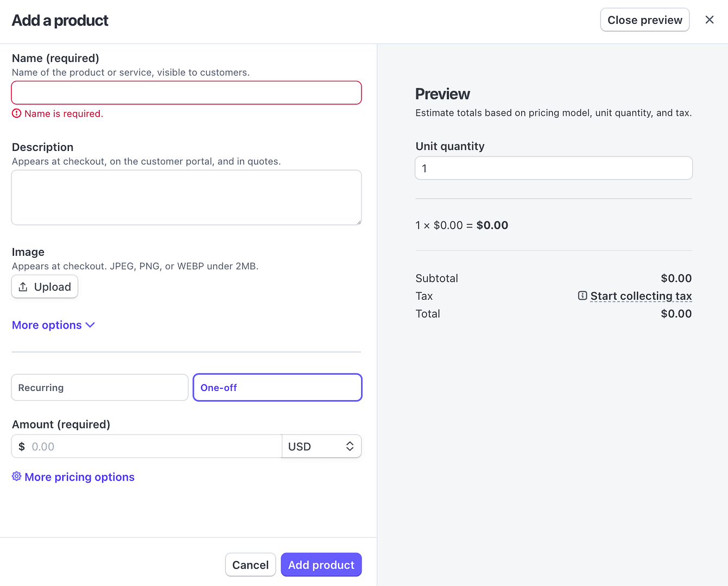Click the Add product button

pyautogui.click(x=321, y=564)
